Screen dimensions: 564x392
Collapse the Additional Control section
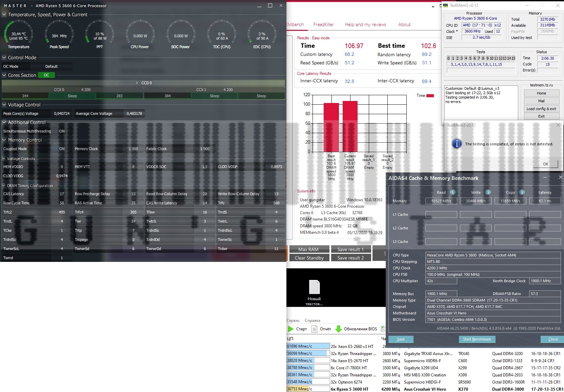pos(4,122)
